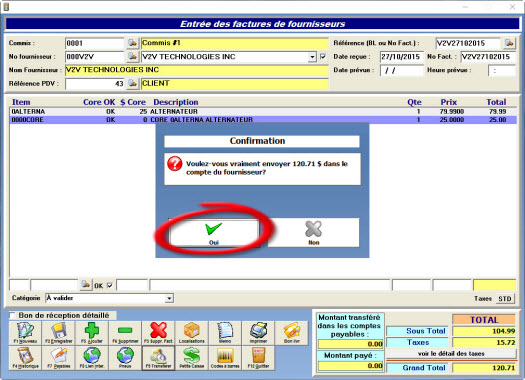Viewport: 525px width, 380px height.
Task: Toggle Bon de réception détaillé checkbox
Action: click(x=12, y=315)
